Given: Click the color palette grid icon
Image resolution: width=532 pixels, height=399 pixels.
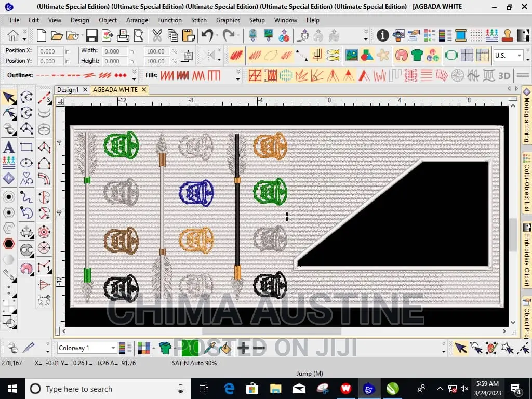Looking at the screenshot, I should point(144,348).
